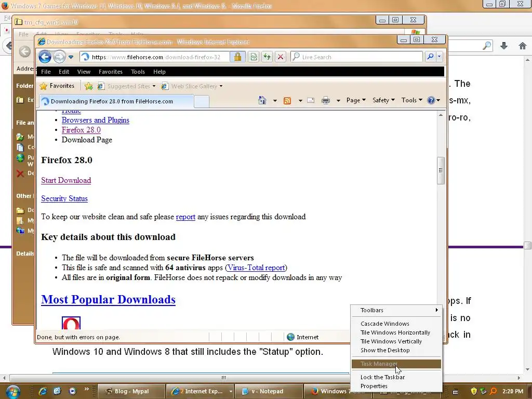Open Favorites menu in IE menu bar
The image size is (532, 399).
pyautogui.click(x=111, y=72)
